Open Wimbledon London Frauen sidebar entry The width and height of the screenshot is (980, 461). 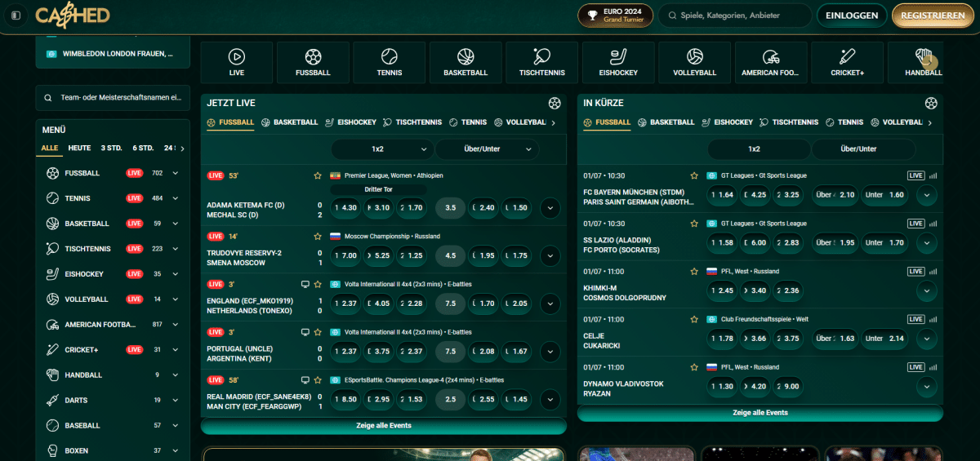click(x=113, y=54)
